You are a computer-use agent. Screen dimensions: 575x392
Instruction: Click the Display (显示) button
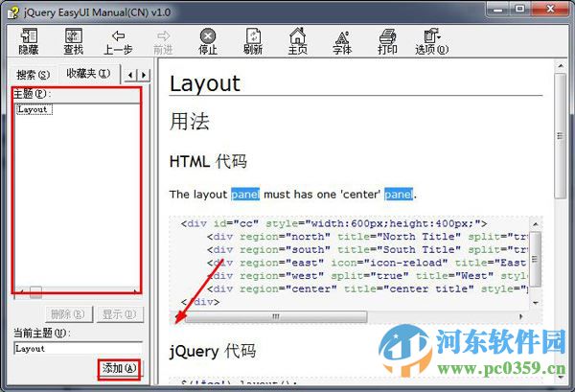pos(120,314)
